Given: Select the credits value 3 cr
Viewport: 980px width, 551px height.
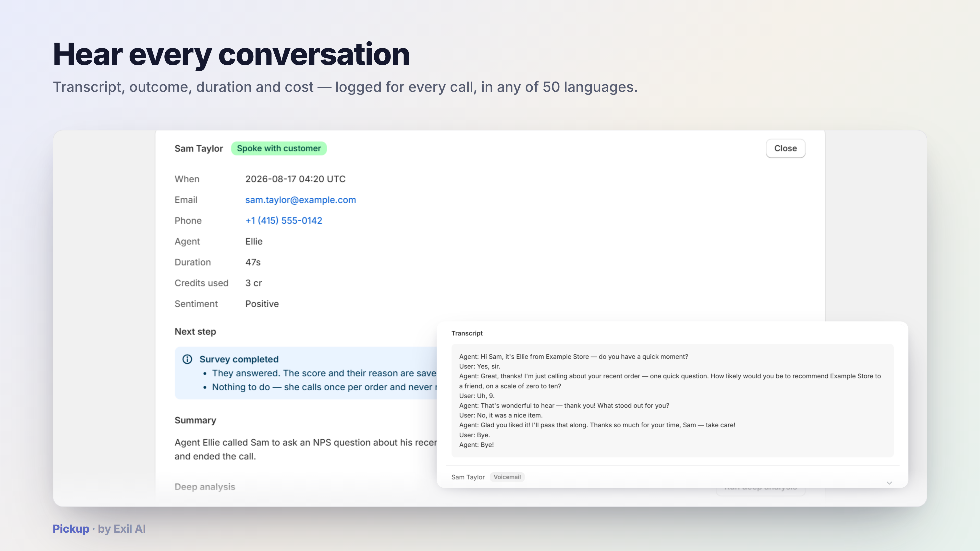Looking at the screenshot, I should click(253, 283).
